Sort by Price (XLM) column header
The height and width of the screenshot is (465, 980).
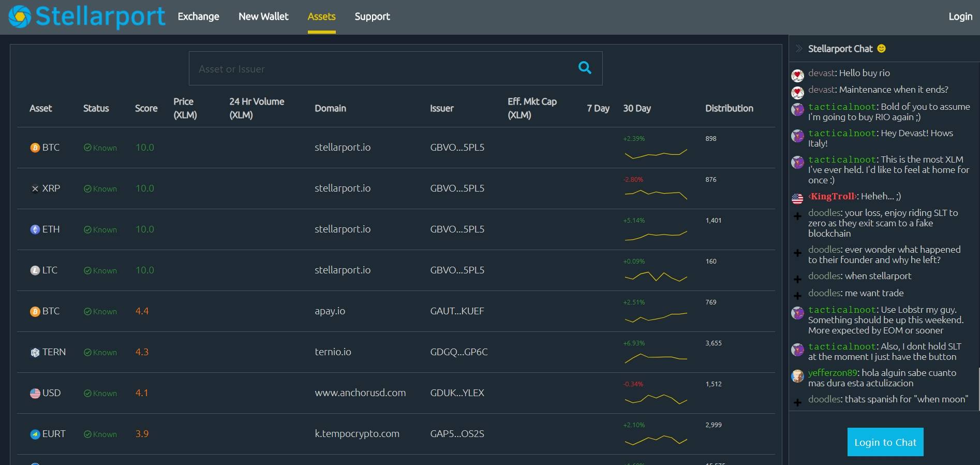point(185,108)
